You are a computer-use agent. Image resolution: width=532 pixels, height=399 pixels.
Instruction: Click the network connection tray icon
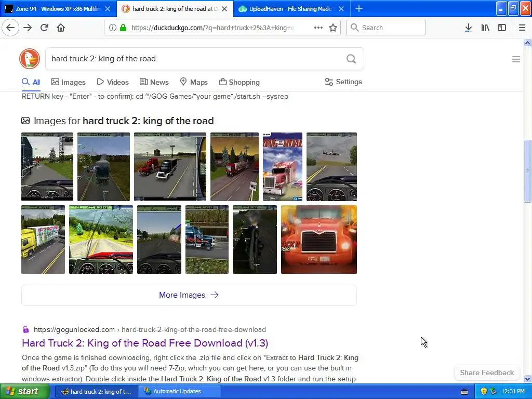[494, 392]
